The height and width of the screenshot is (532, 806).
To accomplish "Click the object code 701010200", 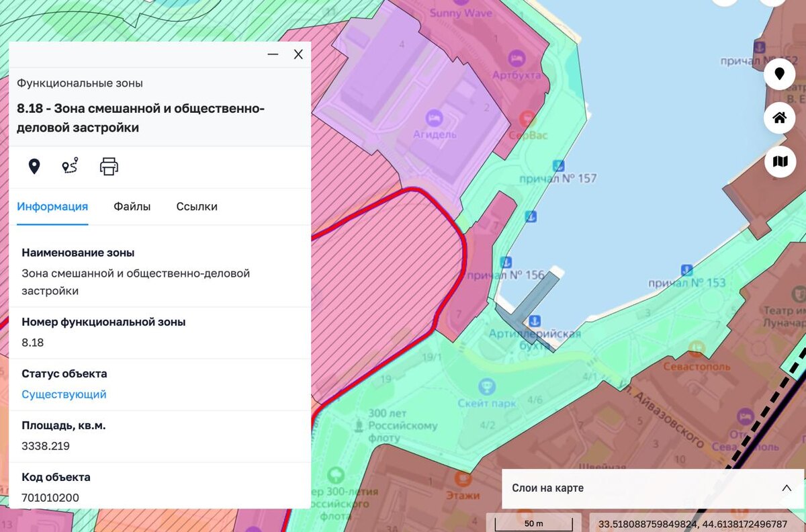I will 50,498.
